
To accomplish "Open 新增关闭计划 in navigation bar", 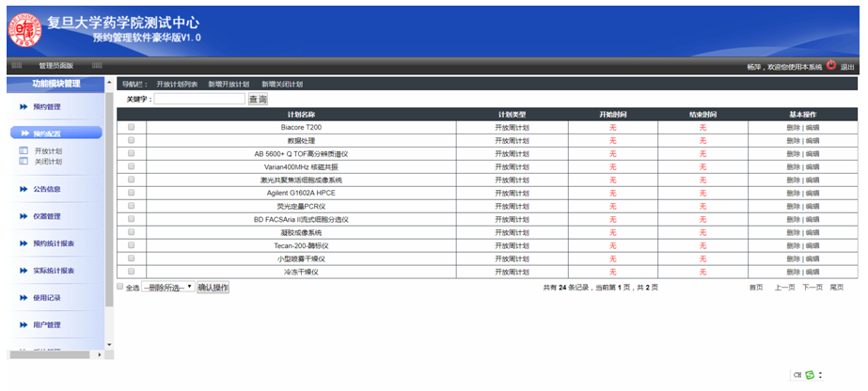I will pyautogui.click(x=282, y=85).
